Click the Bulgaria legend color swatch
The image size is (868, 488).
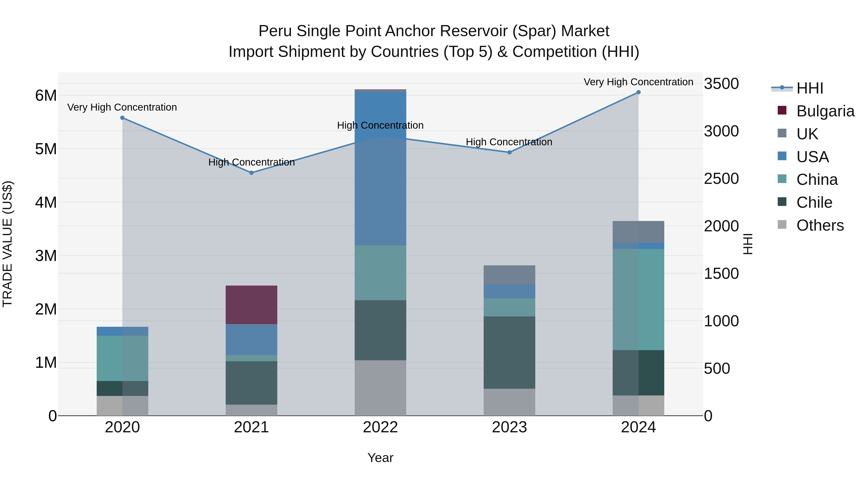coord(782,110)
